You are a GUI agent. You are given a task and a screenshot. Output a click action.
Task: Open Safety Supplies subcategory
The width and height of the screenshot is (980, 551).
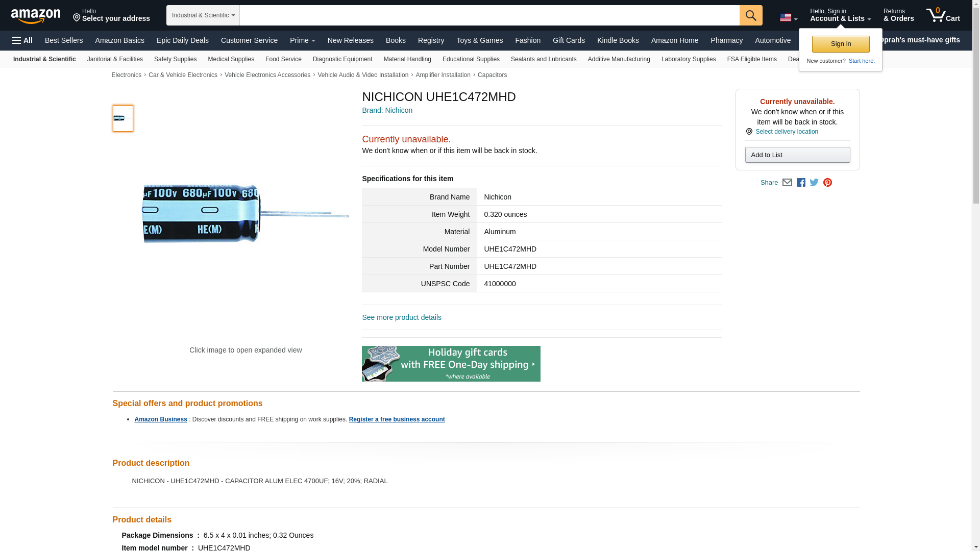pyautogui.click(x=175, y=59)
